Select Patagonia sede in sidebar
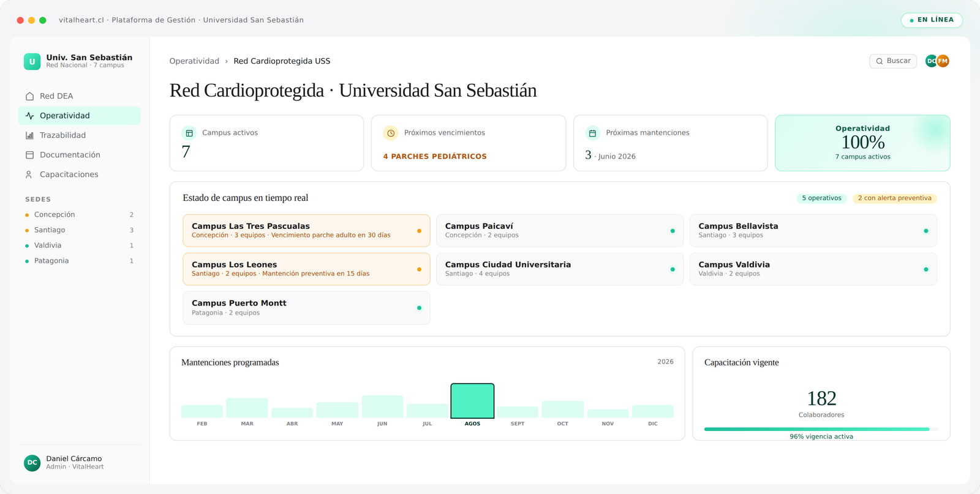The width and height of the screenshot is (980, 494). point(80,261)
